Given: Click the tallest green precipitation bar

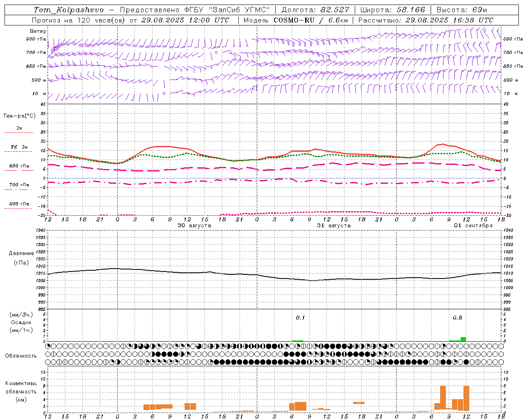Looking at the screenshot, I should click(463, 339).
